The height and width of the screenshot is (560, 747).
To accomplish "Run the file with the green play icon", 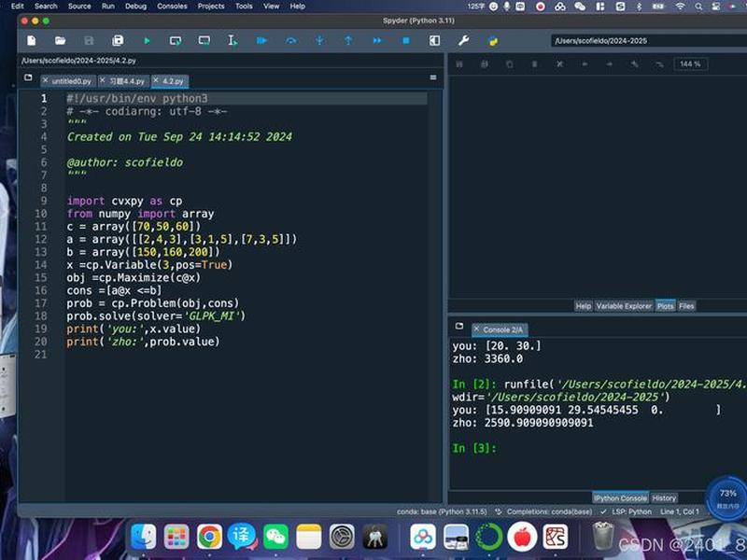I will point(147,41).
